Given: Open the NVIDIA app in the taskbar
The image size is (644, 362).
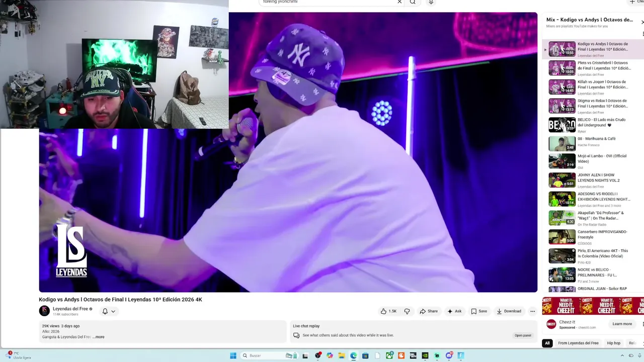Looking at the screenshot, I should 425,355.
